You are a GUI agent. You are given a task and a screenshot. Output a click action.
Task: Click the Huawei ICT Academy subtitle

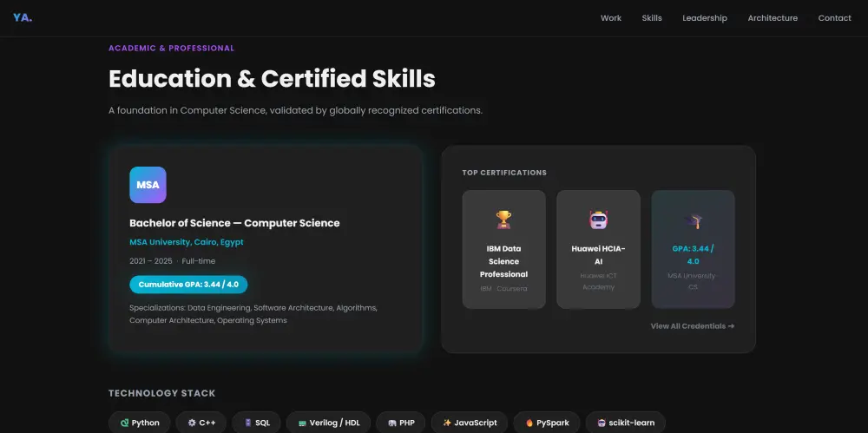click(x=598, y=281)
